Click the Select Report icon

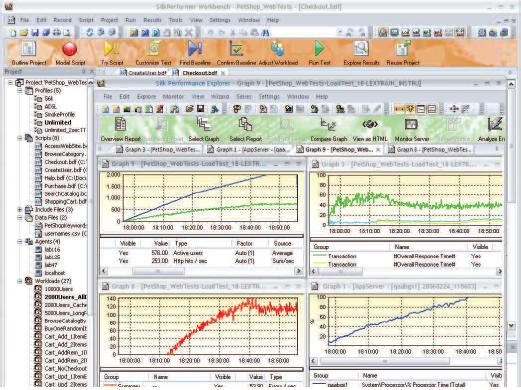pos(245,125)
